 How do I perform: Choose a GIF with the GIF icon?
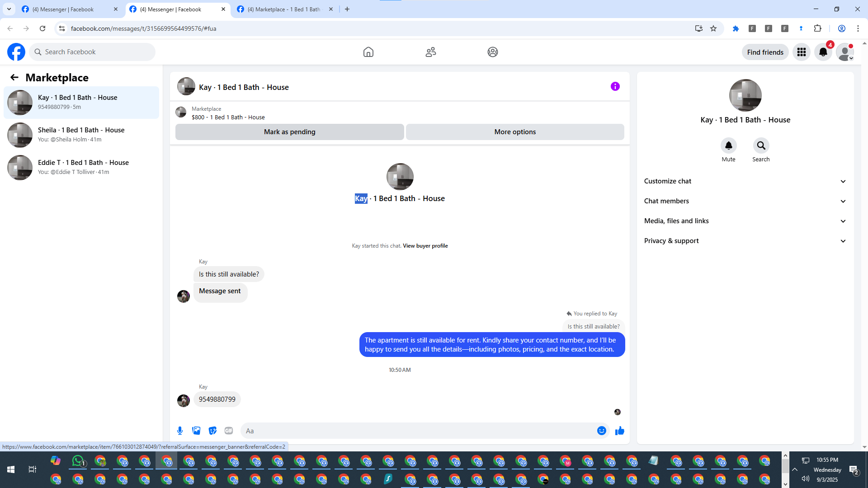pos(229,431)
